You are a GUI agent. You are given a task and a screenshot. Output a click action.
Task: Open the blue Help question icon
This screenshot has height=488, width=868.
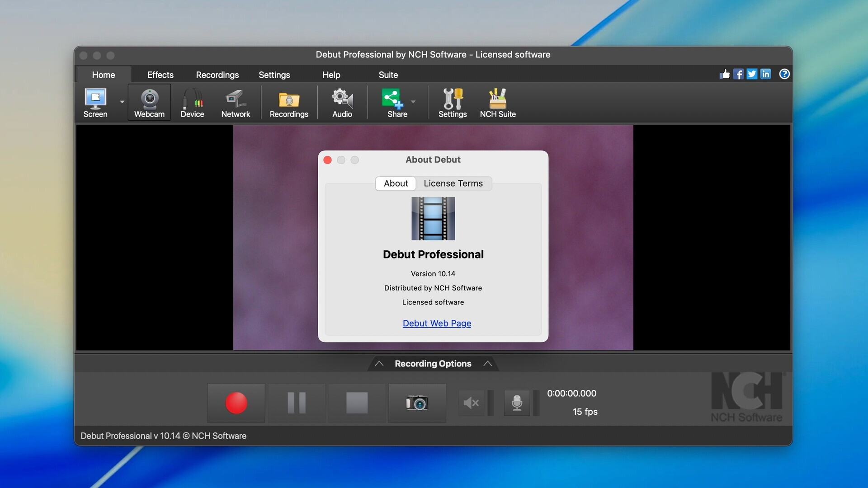784,74
